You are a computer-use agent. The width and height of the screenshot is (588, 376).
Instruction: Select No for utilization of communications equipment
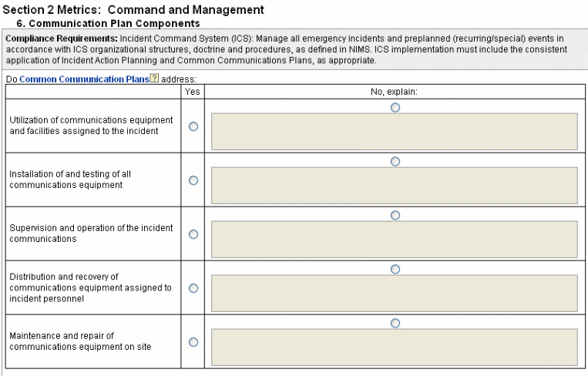tap(395, 108)
